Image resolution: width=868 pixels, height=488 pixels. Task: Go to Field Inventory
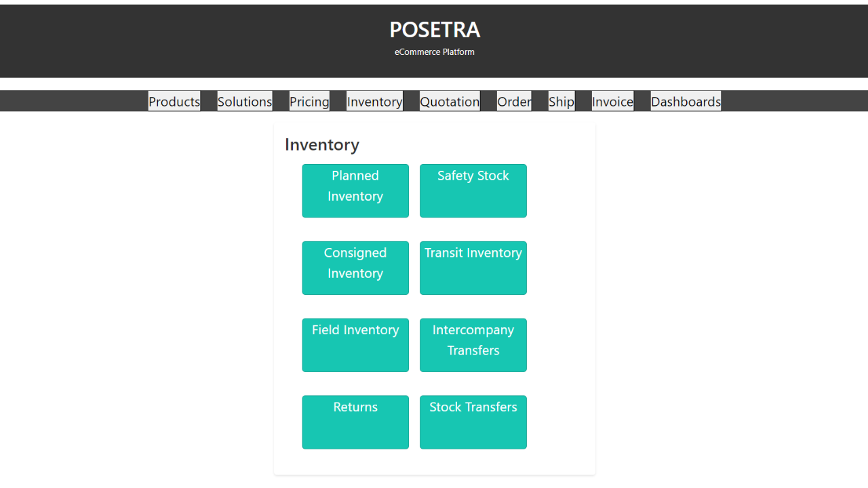pos(355,345)
